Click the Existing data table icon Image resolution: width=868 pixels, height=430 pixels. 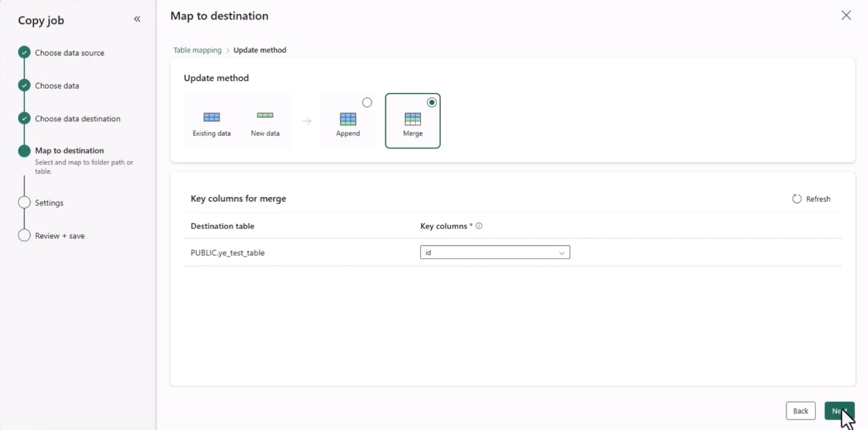[211, 116]
